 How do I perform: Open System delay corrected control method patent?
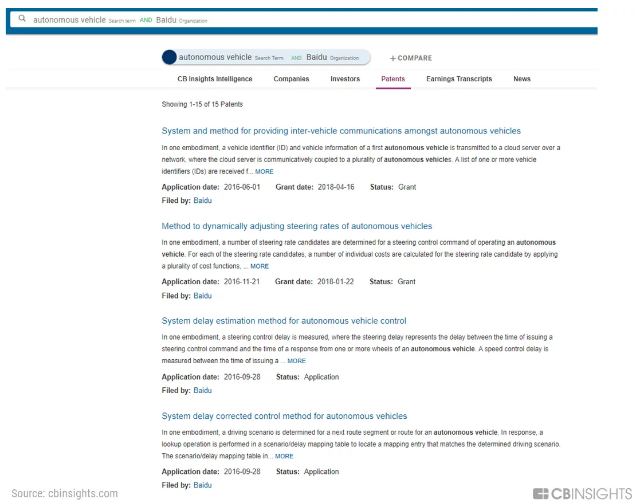(x=284, y=416)
